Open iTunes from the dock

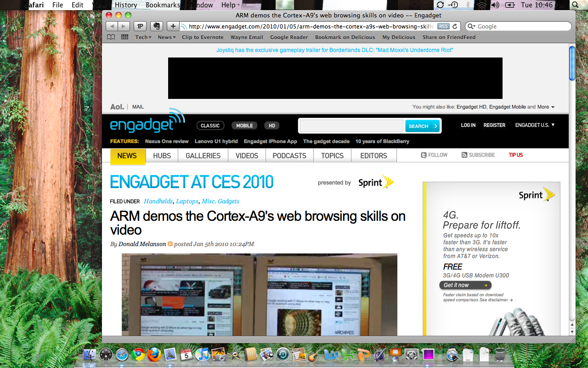[x=202, y=355]
